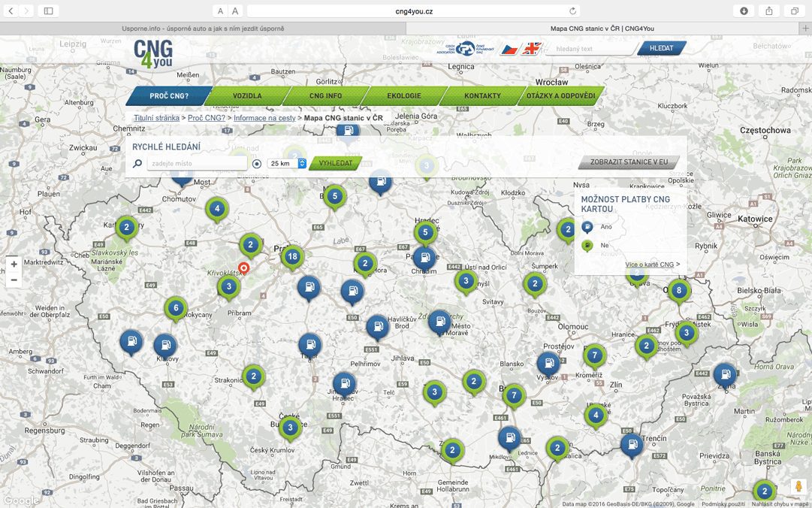The width and height of the screenshot is (812, 508).
Task: Open the Více o kartě CNG link
Action: [x=652, y=265]
